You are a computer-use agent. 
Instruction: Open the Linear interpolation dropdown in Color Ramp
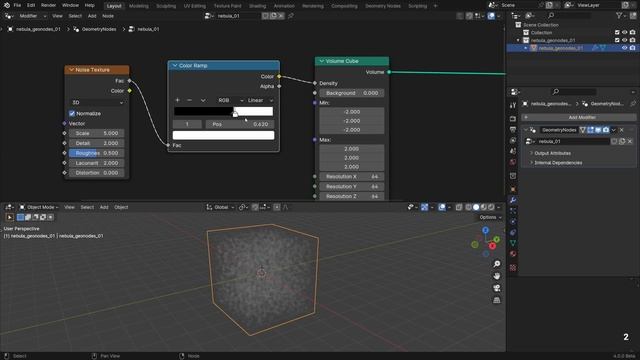(260, 100)
